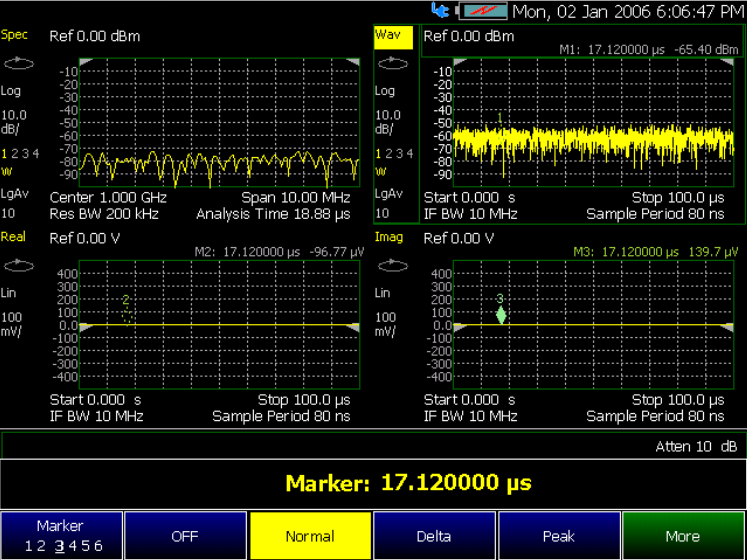Click the sweep icon in Imag window
Viewport: 747px width, 560px height.
pos(393,267)
